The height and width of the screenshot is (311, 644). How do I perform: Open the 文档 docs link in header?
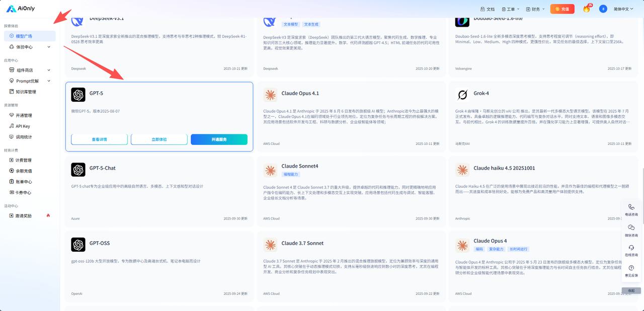click(x=488, y=9)
